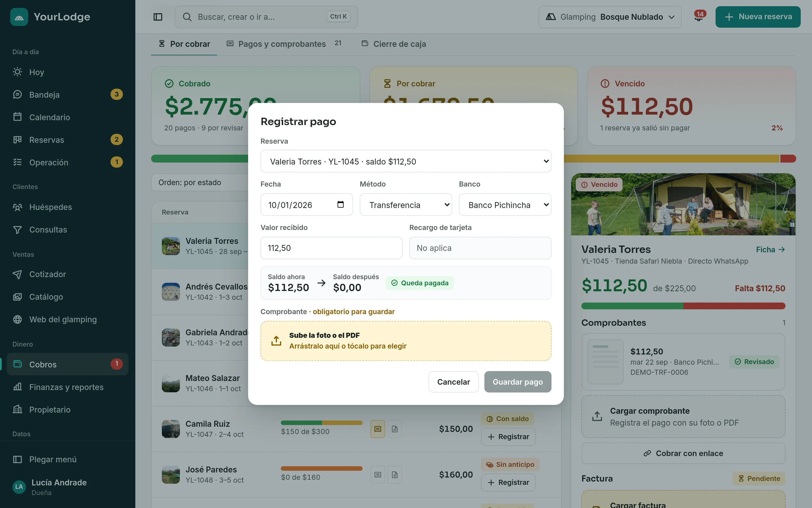The image size is (812, 508).
Task: Open Huéspedes guests page
Action: pyautogui.click(x=67, y=207)
